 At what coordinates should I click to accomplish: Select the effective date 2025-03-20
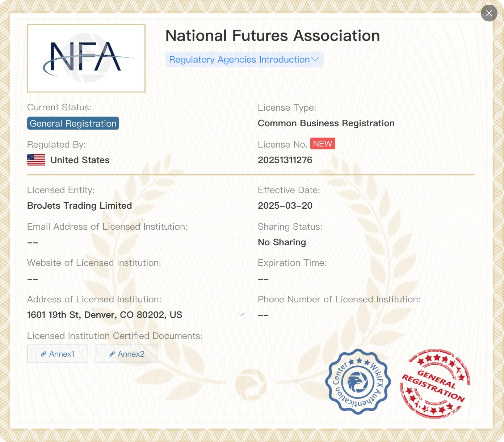pyautogui.click(x=285, y=205)
